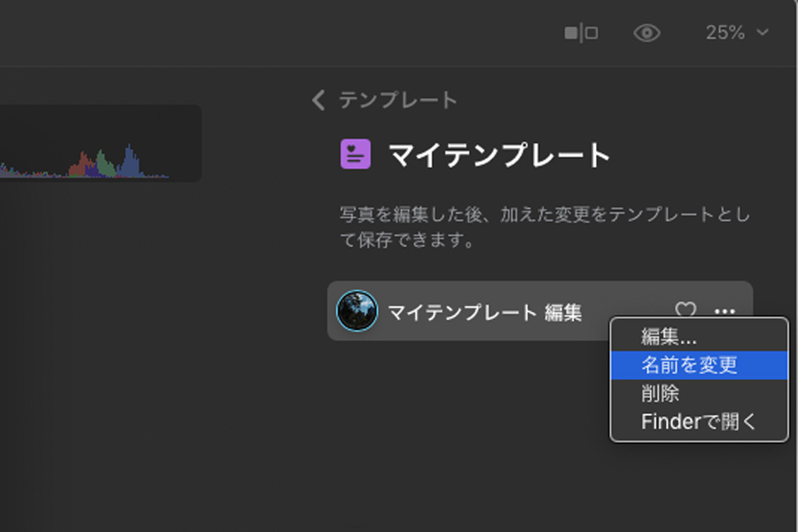Choose 編集... from context menu
This screenshot has width=798, height=532.
tap(699, 337)
